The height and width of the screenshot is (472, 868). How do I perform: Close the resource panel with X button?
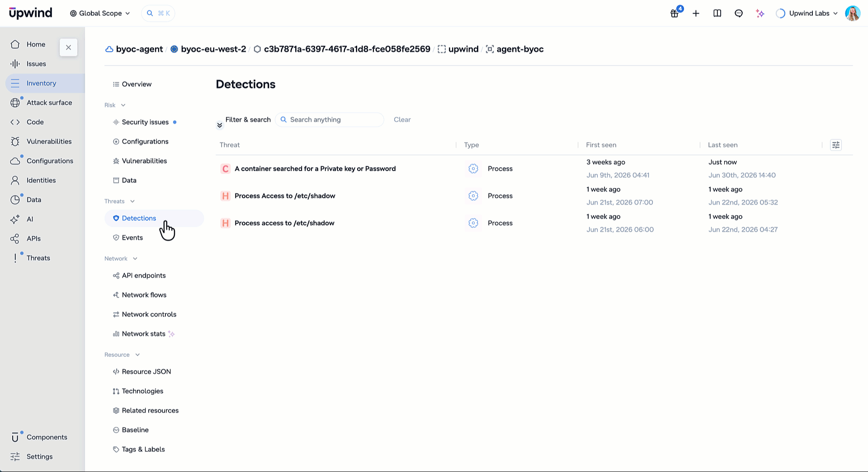coord(68,47)
